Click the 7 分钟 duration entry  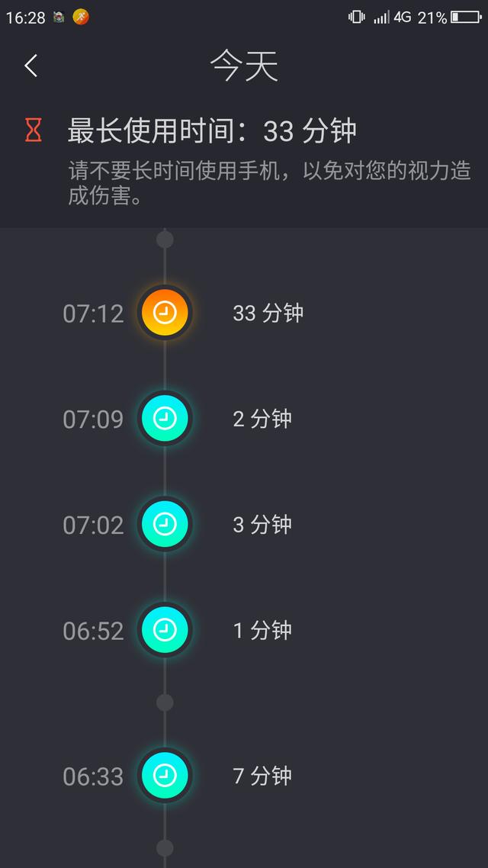(x=262, y=776)
